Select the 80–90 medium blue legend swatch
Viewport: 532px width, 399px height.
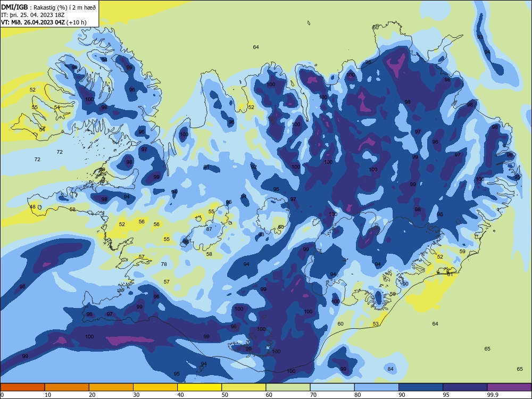[x=377, y=387]
